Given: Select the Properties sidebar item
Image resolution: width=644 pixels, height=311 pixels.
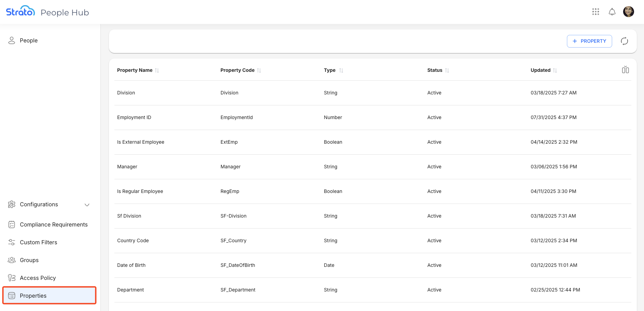Looking at the screenshot, I should coord(33,296).
